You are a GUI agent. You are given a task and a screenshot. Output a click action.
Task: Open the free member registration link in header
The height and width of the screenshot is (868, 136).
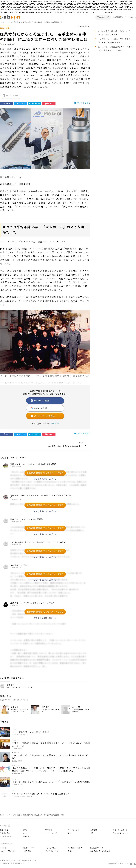point(120,17)
